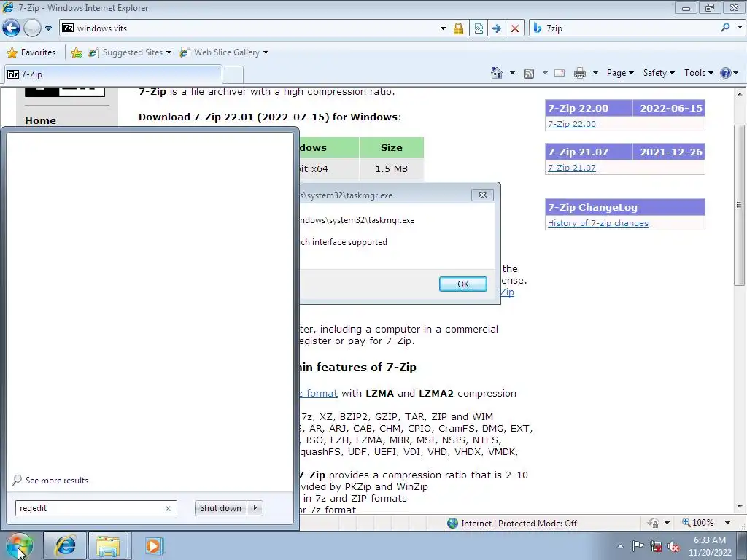Click the Go arrow button

point(496,28)
